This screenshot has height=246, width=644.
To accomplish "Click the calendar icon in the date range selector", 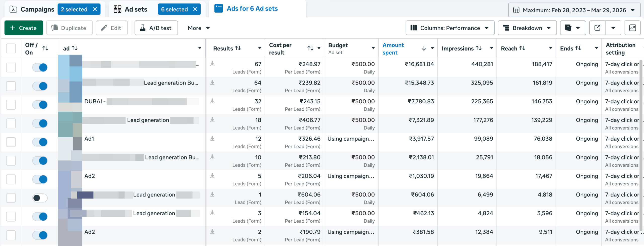I will pyautogui.click(x=516, y=10).
